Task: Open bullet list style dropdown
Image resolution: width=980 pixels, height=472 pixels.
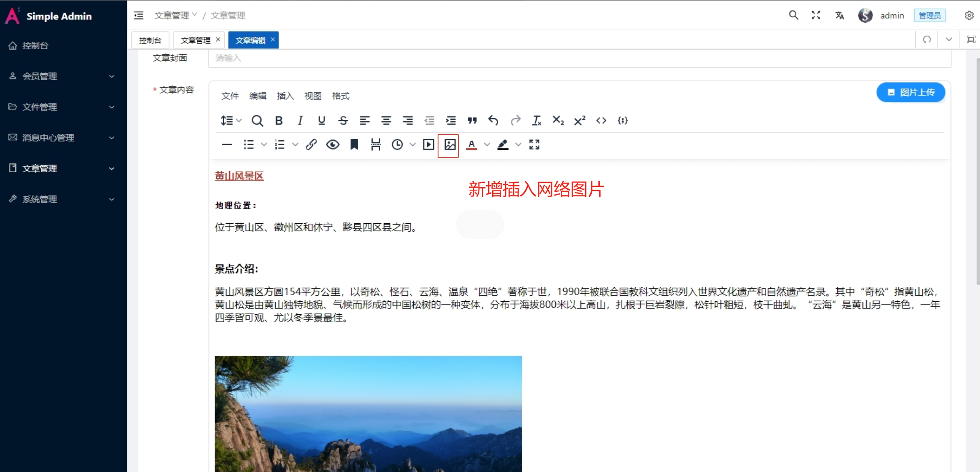Action: click(x=264, y=144)
